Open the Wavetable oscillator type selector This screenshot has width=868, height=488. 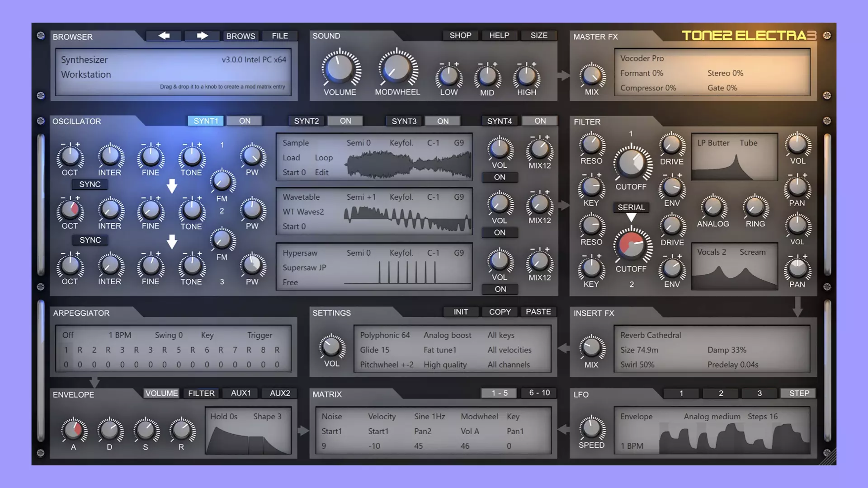coord(301,197)
